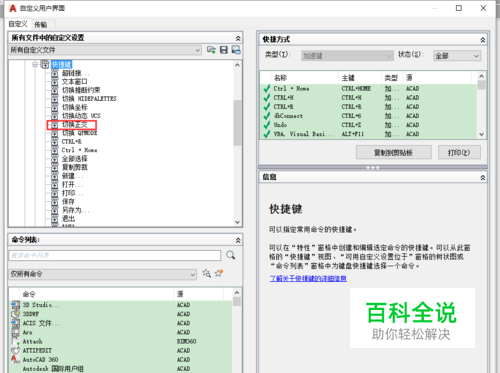Image resolution: width=500 pixels, height=373 pixels.
Task: Select the 另存为... tree item
Action: tap(76, 210)
